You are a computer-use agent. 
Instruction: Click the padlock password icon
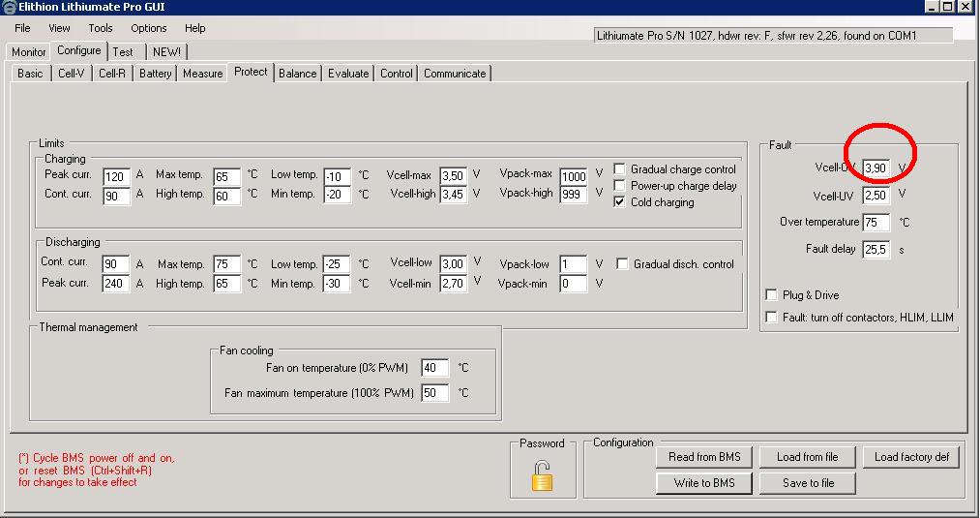[x=541, y=475]
